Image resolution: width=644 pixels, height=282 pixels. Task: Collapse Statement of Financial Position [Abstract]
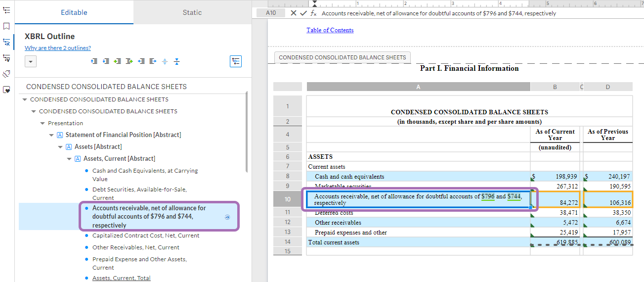coord(51,135)
